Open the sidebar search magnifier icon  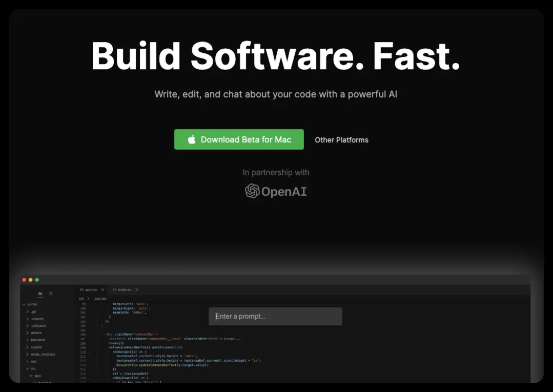tap(51, 293)
